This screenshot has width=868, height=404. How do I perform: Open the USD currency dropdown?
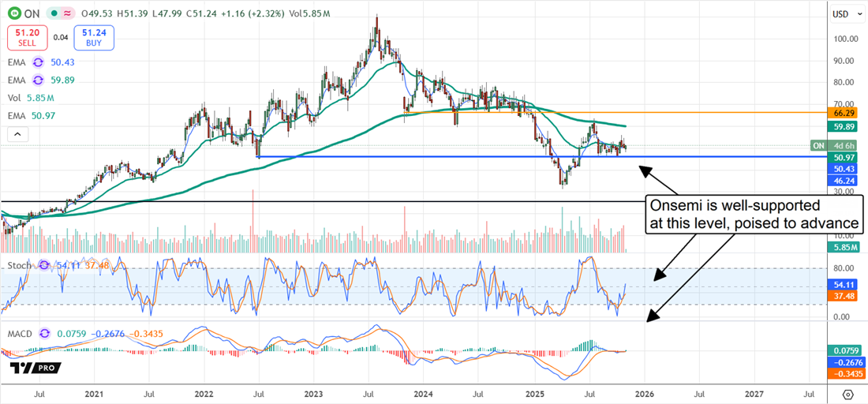click(844, 14)
